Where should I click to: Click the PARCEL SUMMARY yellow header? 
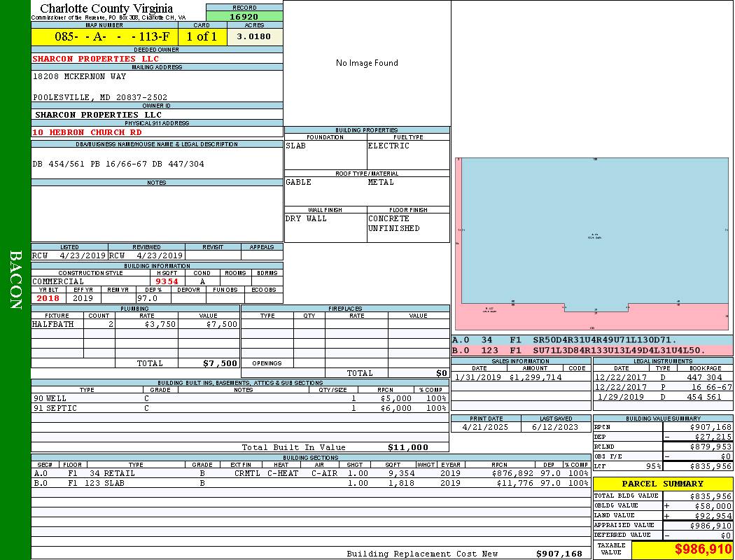[663, 484]
